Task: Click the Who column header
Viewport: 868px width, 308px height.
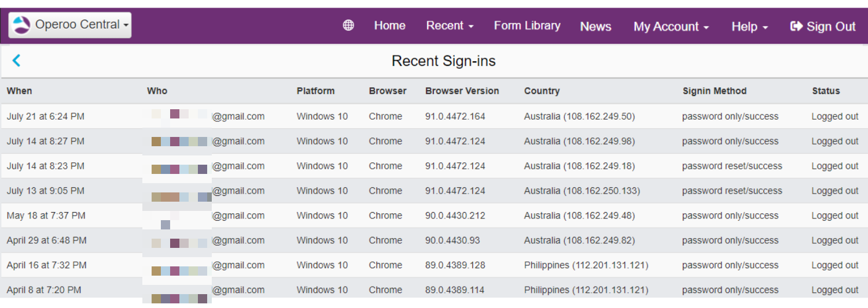Action: point(157,91)
